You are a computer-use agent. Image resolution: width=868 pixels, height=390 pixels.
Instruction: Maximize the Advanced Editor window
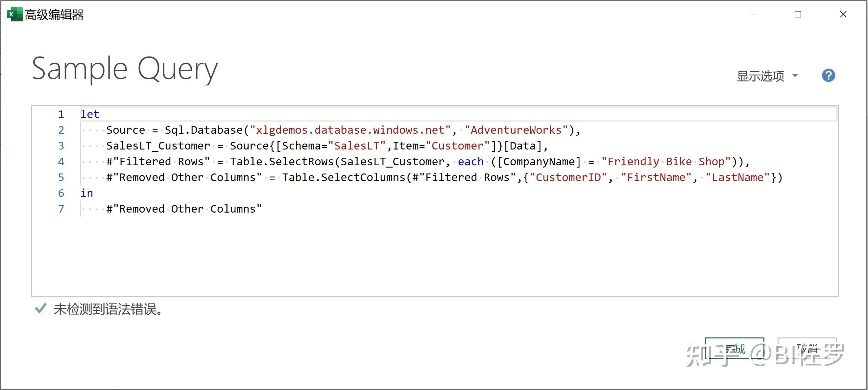pos(798,14)
